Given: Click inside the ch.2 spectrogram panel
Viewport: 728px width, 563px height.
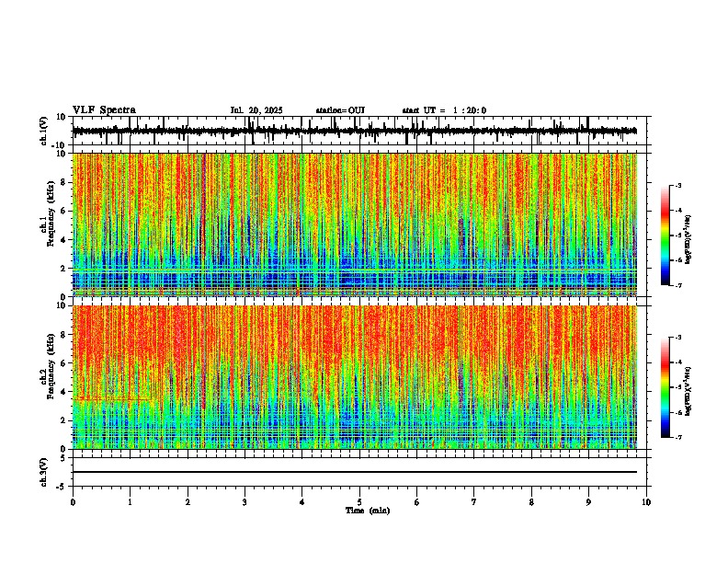Looking at the screenshot, I should click(x=354, y=377).
